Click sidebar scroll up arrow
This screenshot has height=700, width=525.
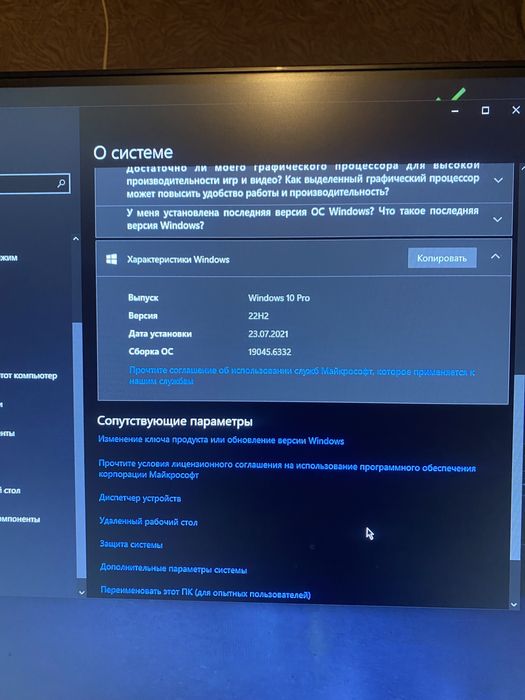[76, 239]
